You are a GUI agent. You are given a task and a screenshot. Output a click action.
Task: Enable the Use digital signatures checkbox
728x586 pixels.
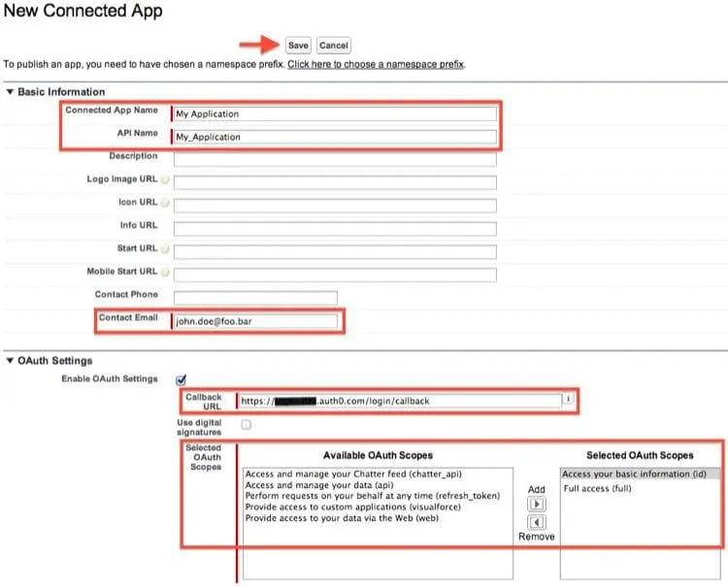(246, 424)
